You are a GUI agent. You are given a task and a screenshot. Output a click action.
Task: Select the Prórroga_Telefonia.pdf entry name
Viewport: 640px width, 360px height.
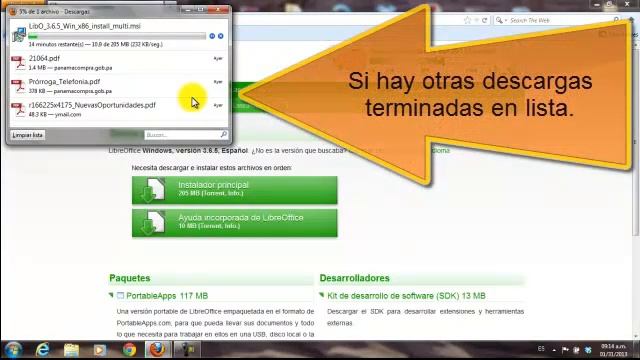click(64, 82)
